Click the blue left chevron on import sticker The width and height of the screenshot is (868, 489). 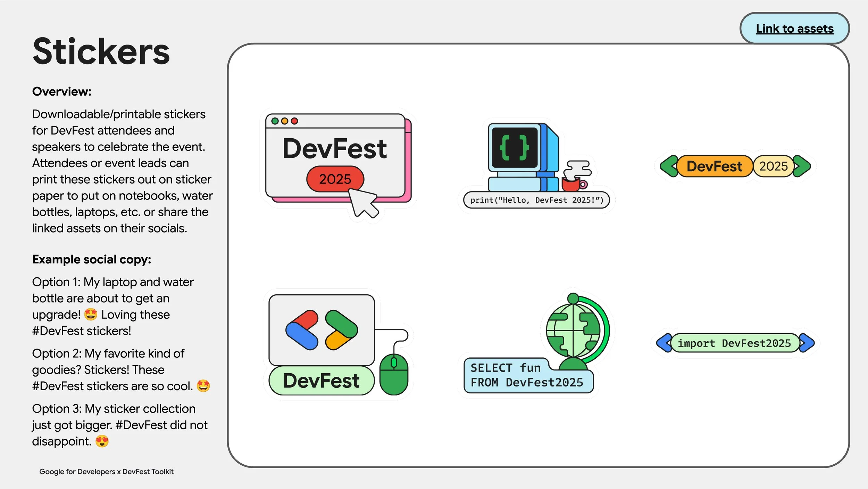coord(664,343)
